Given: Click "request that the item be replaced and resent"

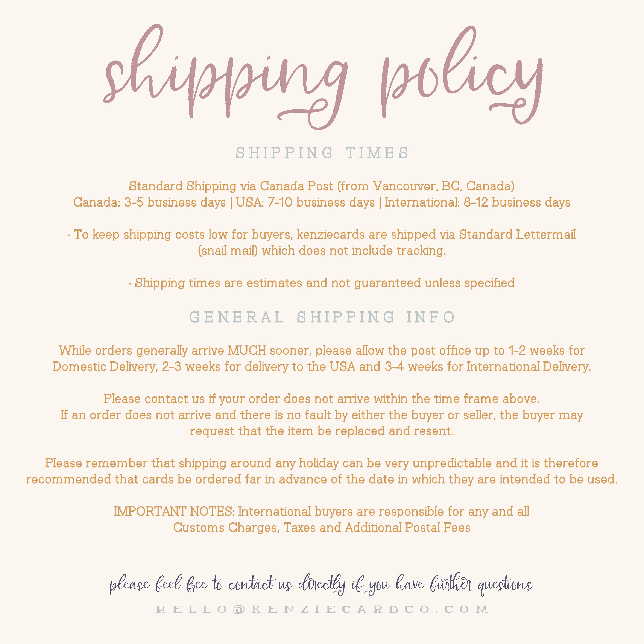Looking at the screenshot, I should [x=322, y=431].
